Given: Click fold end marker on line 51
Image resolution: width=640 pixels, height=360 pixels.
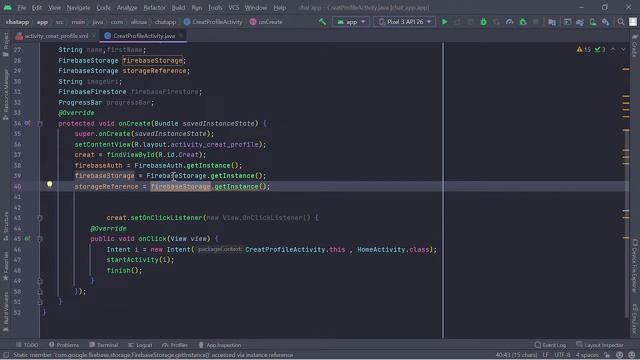Looking at the screenshot, I should (x=40, y=302).
